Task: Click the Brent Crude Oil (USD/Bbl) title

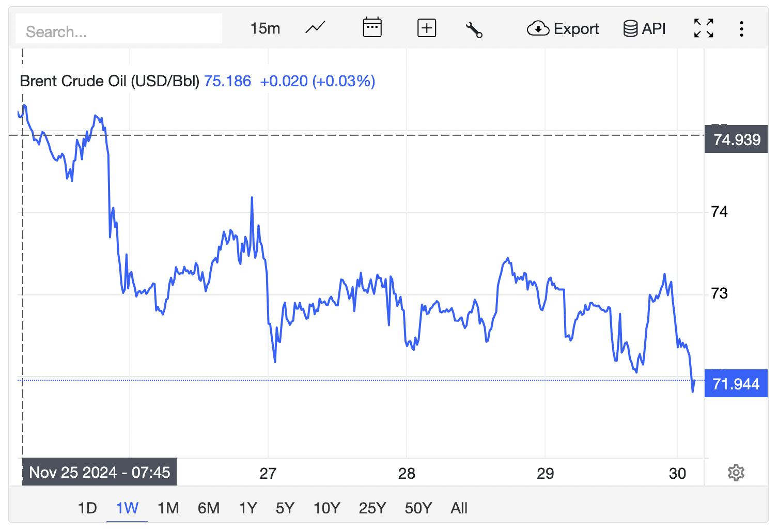Action: tap(110, 81)
